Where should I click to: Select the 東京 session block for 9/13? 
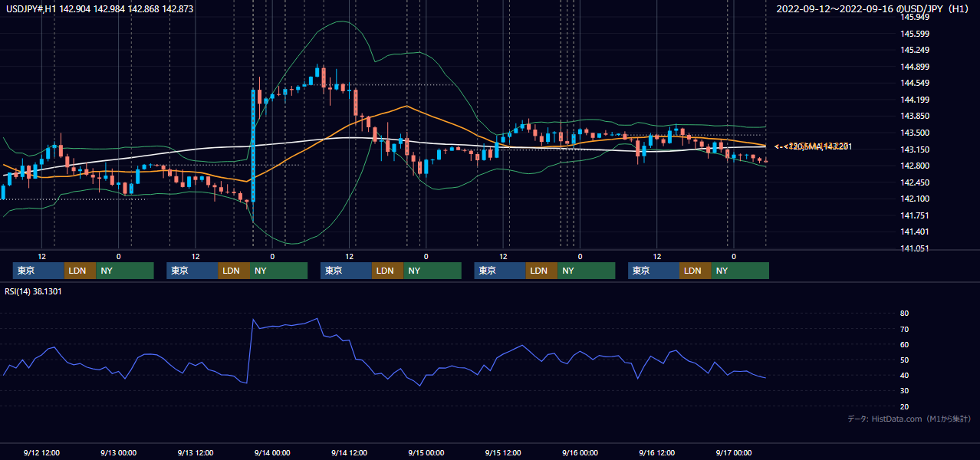point(192,271)
